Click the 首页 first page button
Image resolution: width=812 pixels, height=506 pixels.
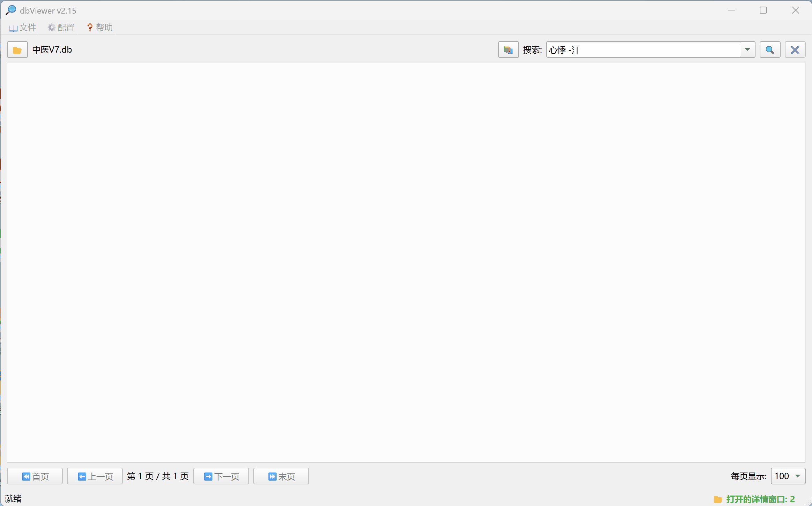click(35, 476)
